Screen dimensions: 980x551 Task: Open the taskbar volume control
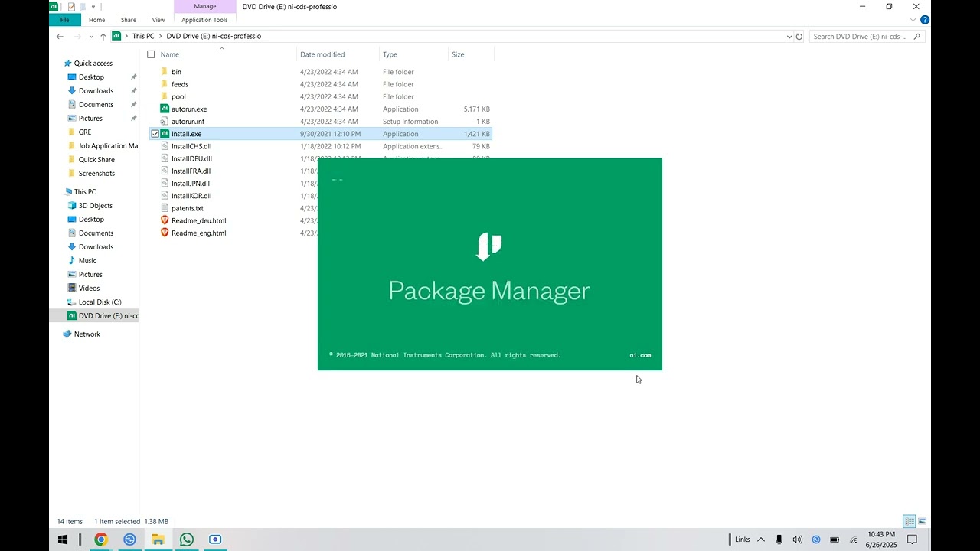coord(797,540)
